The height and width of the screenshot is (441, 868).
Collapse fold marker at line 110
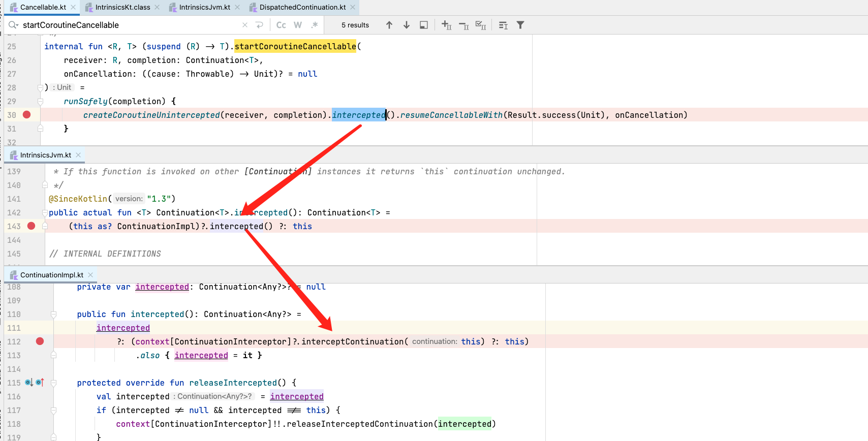click(x=53, y=314)
